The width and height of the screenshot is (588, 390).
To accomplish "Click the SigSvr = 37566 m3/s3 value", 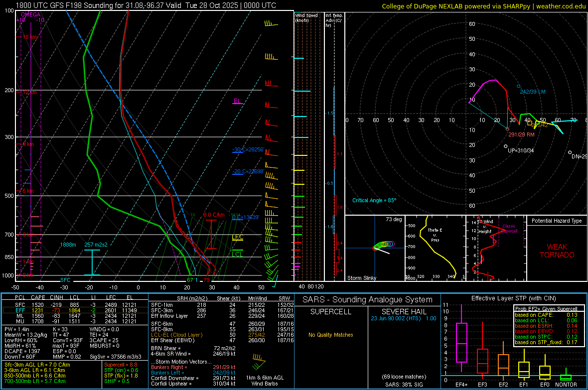I will point(116,357).
